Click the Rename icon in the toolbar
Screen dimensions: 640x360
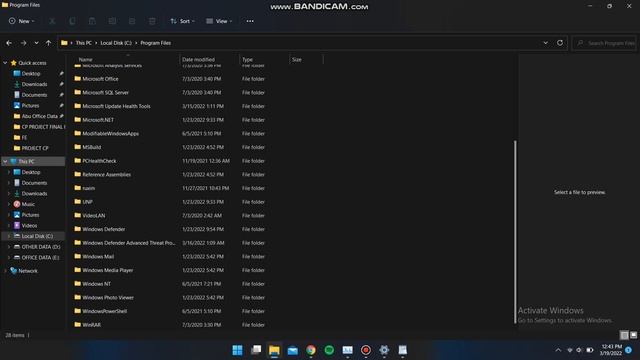coord(112,21)
